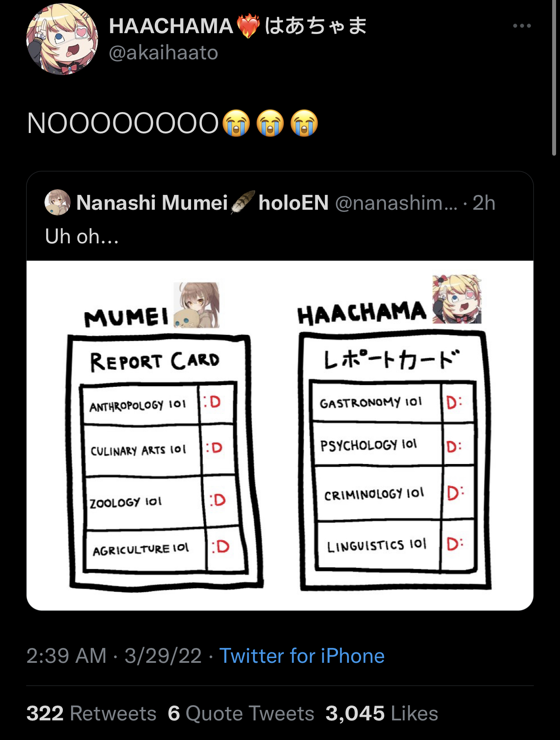The image size is (560, 740).
Task: Tap the tweet timestamp 2:39 AM · 3/29/22
Action: pos(114,656)
